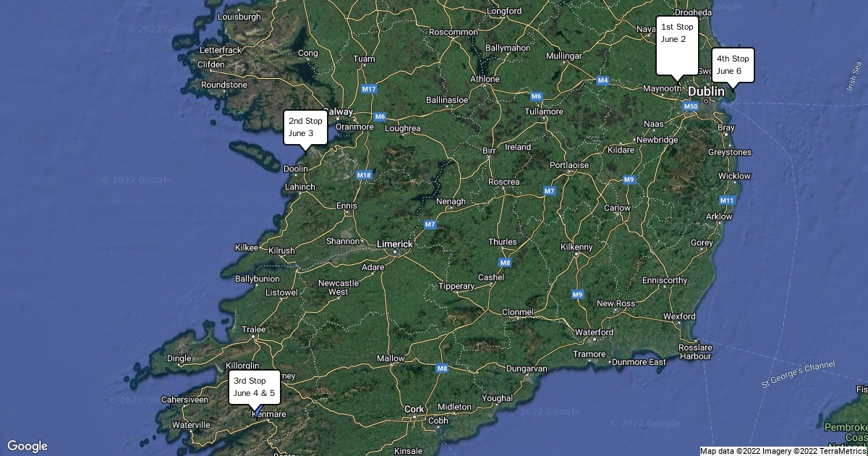
Task: Click the M17 motorway shield icon
Action: coord(369,89)
